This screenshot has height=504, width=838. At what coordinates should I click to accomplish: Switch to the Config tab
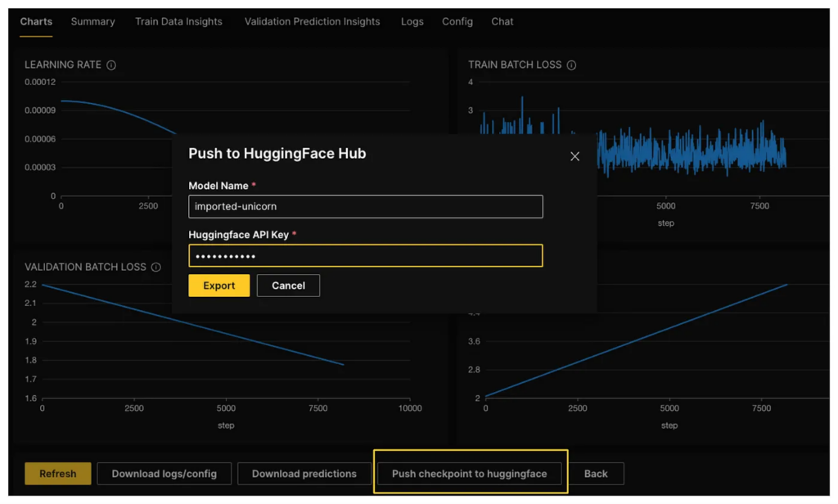(x=457, y=22)
